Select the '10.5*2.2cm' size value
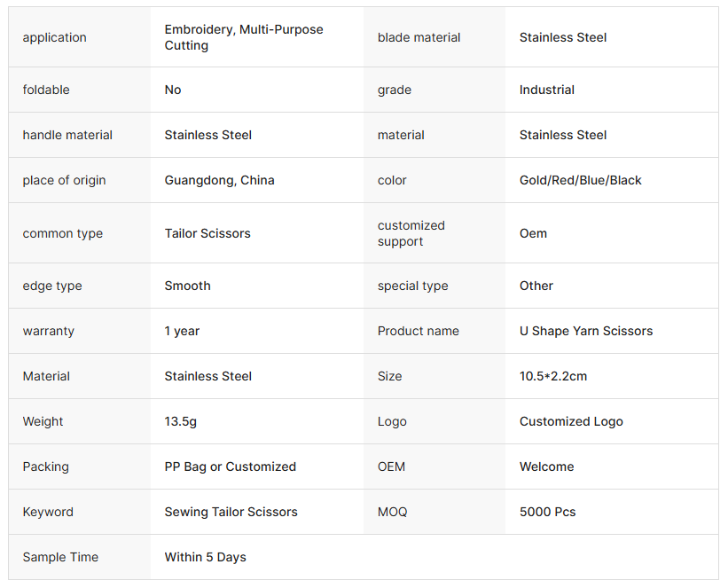The width and height of the screenshot is (728, 588). (x=553, y=376)
